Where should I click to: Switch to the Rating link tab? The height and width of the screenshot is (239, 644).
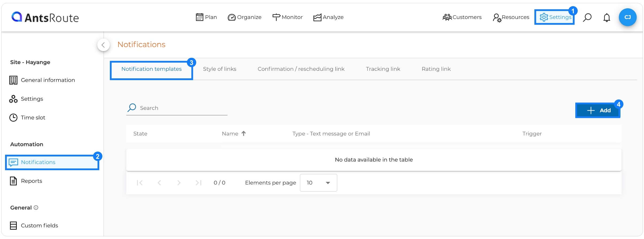pyautogui.click(x=436, y=69)
